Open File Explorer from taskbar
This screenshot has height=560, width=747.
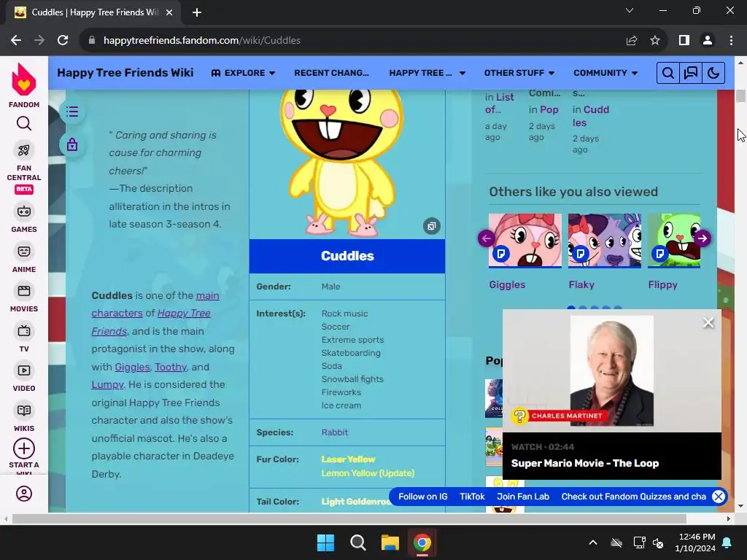pos(390,542)
